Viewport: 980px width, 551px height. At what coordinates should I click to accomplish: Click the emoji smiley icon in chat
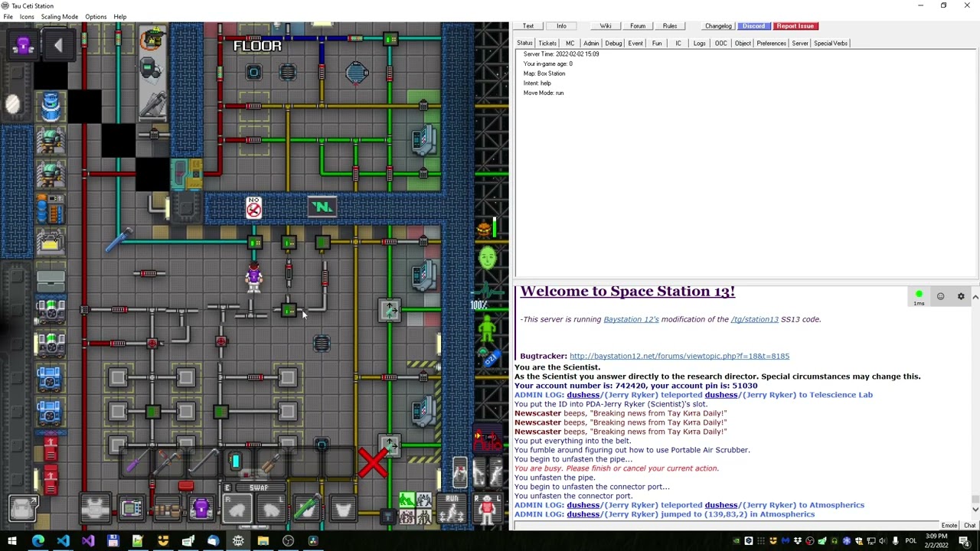(940, 296)
